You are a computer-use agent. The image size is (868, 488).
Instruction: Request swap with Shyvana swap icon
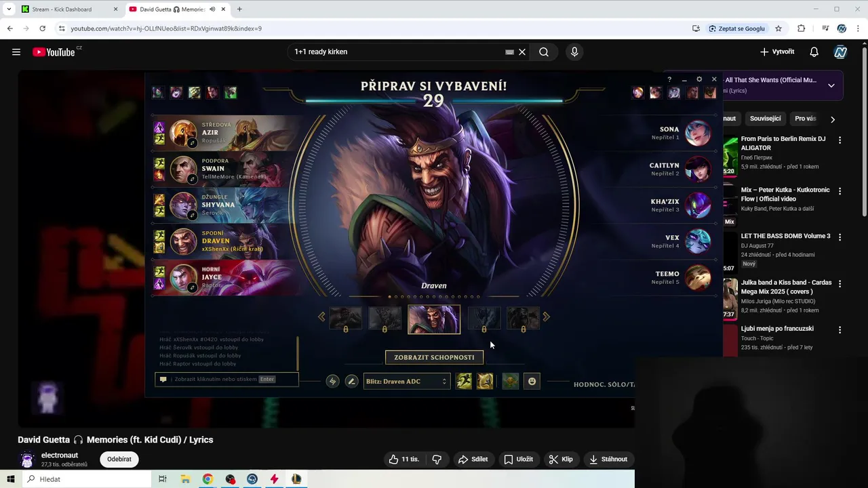point(193,216)
